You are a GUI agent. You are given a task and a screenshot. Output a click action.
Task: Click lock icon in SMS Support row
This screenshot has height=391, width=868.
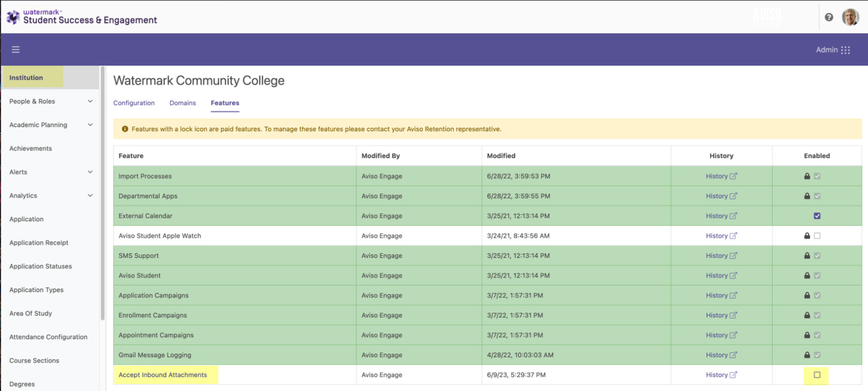[807, 256]
